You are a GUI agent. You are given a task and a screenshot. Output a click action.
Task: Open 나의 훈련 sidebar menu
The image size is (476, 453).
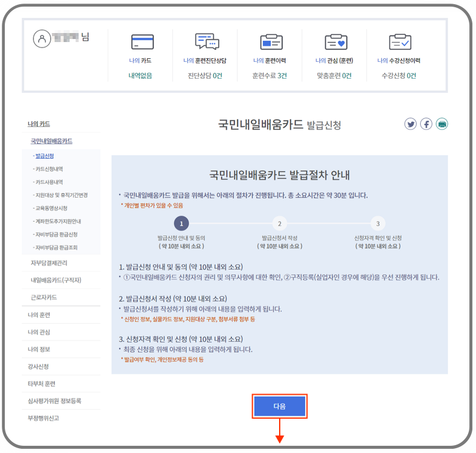pyautogui.click(x=39, y=315)
